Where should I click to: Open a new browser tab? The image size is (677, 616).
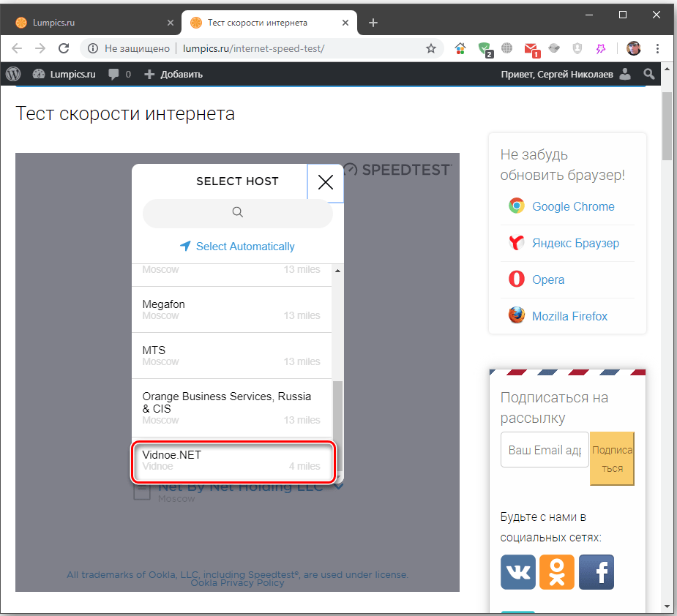[x=373, y=23]
